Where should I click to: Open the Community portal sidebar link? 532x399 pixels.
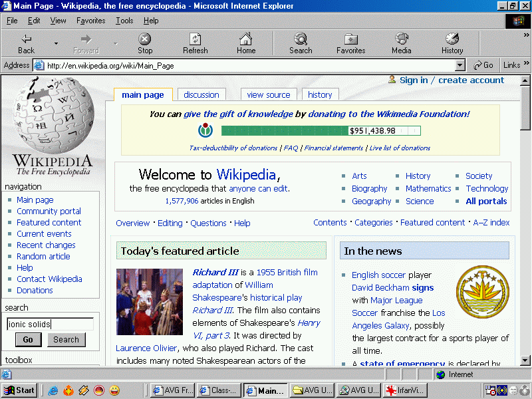[49, 211]
